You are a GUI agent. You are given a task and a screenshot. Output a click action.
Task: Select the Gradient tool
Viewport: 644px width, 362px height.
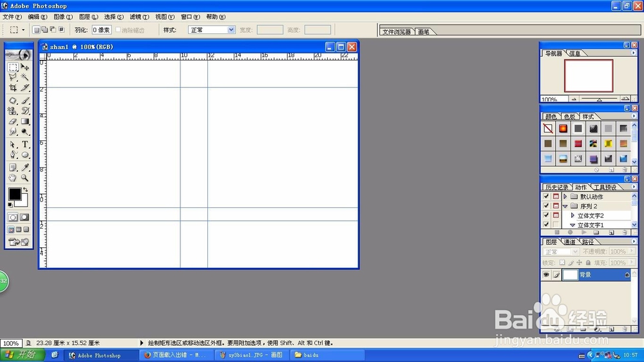click(x=25, y=122)
